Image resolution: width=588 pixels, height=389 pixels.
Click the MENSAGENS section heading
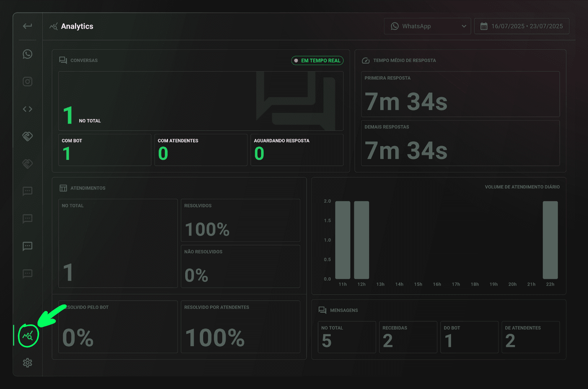click(344, 310)
